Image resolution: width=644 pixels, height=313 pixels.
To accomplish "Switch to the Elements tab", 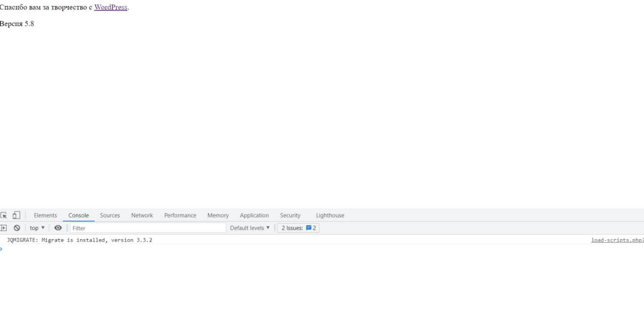I will click(45, 215).
